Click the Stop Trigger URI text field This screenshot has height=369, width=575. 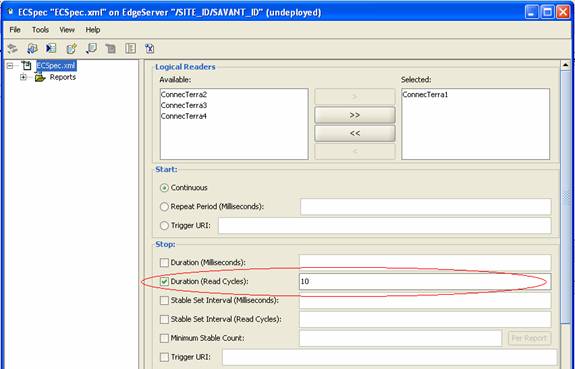click(389, 357)
